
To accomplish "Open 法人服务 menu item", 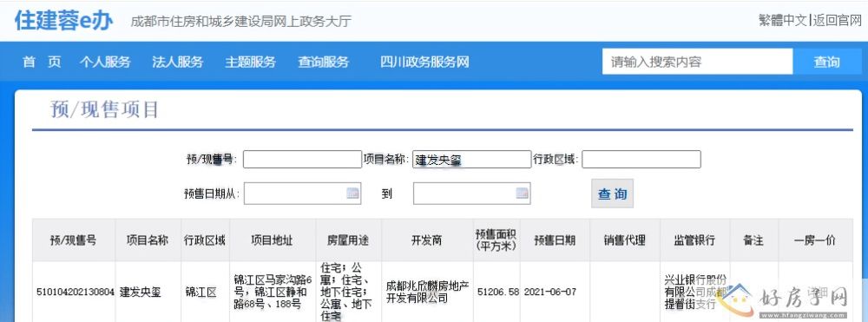I will [178, 62].
